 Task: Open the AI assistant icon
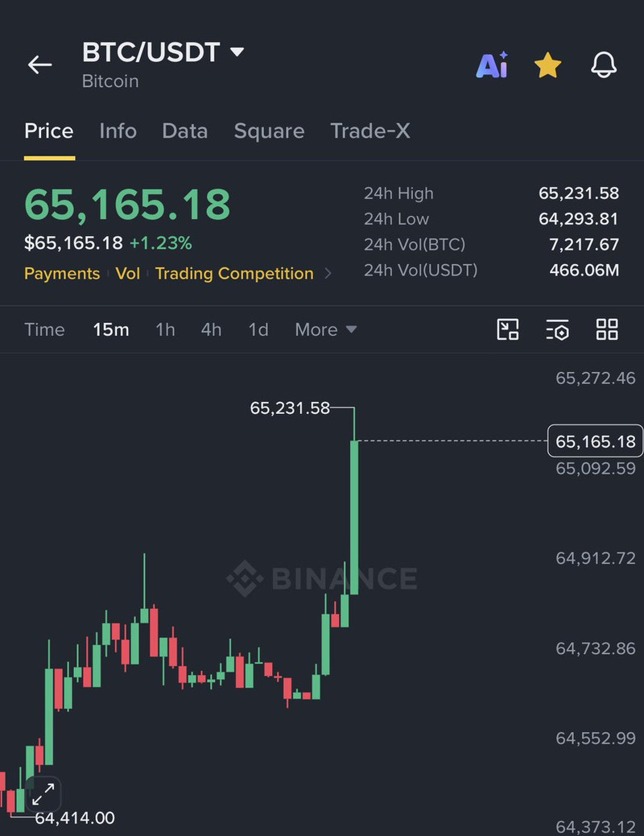[492, 65]
